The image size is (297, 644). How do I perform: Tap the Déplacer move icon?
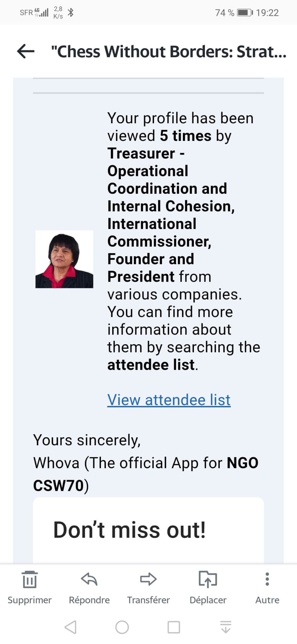tap(208, 579)
